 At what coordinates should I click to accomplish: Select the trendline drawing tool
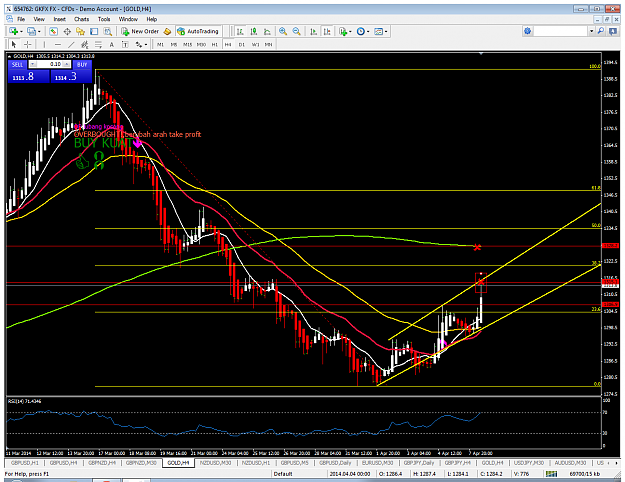point(71,44)
